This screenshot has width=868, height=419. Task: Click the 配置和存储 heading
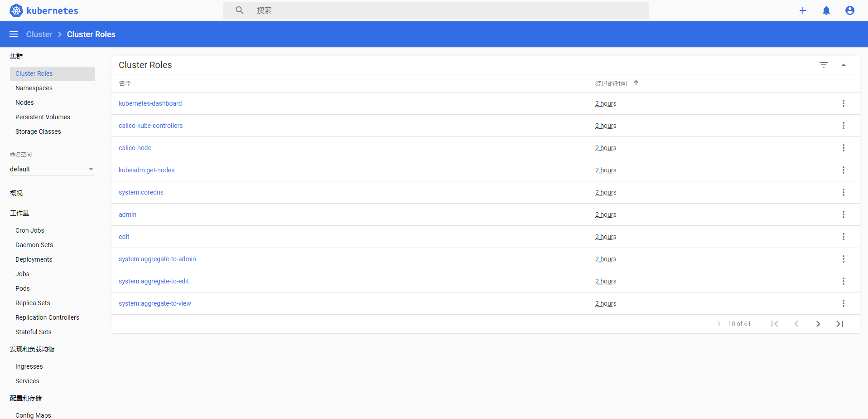(x=26, y=398)
